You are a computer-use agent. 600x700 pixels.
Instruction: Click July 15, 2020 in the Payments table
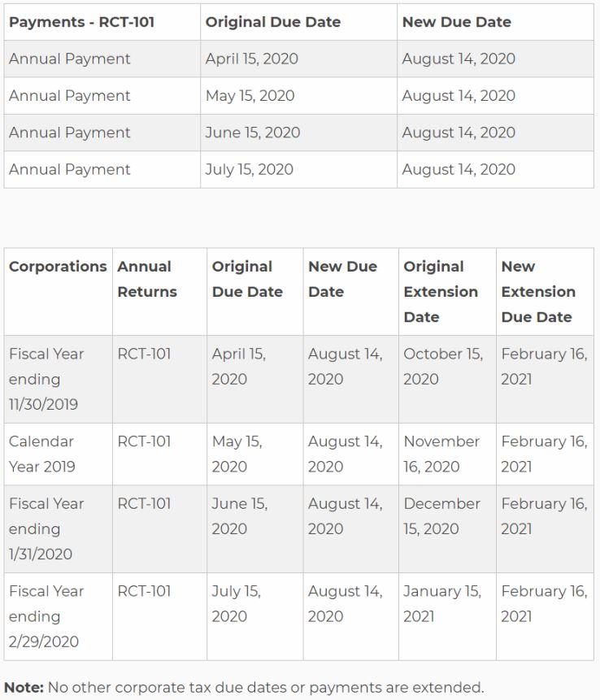pos(250,169)
